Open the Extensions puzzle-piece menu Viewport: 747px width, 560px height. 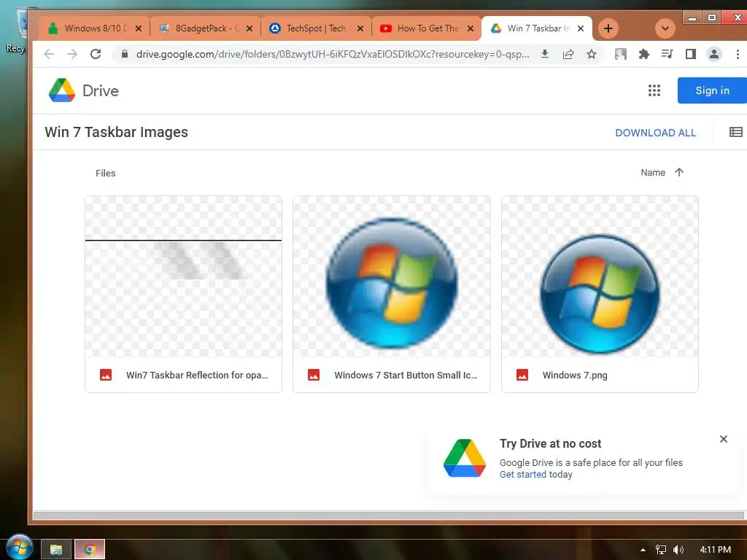[x=644, y=54]
